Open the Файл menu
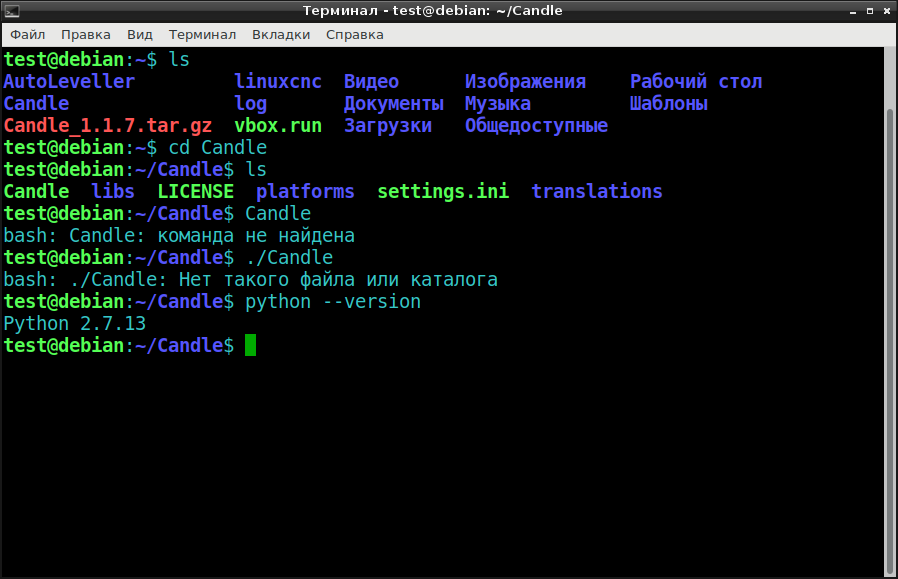The image size is (898, 579). [x=27, y=35]
